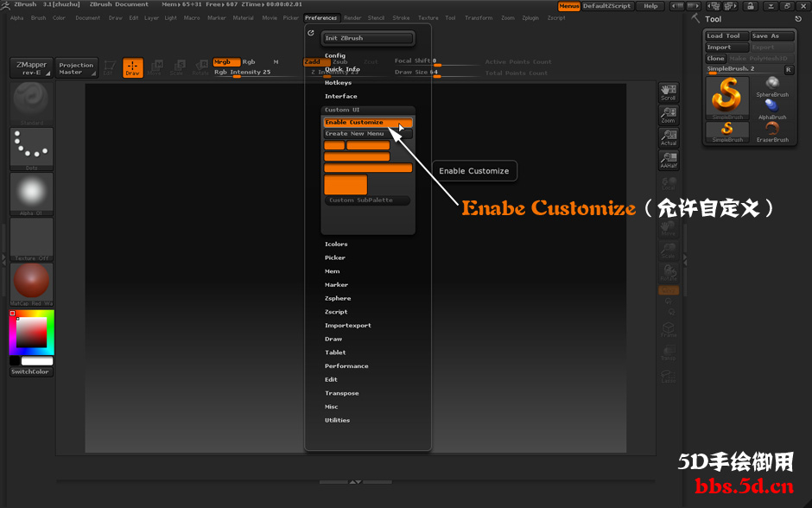812x508 pixels.
Task: Click the Projection Master button
Action: pos(76,68)
